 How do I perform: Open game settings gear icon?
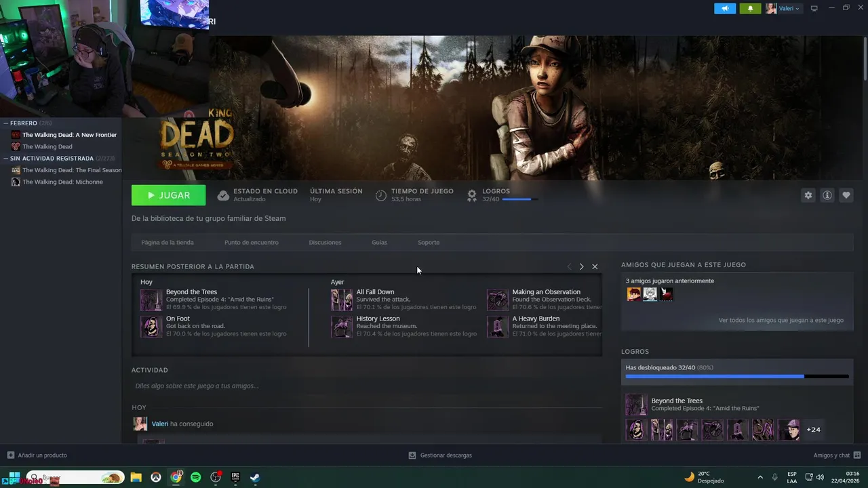(808, 195)
